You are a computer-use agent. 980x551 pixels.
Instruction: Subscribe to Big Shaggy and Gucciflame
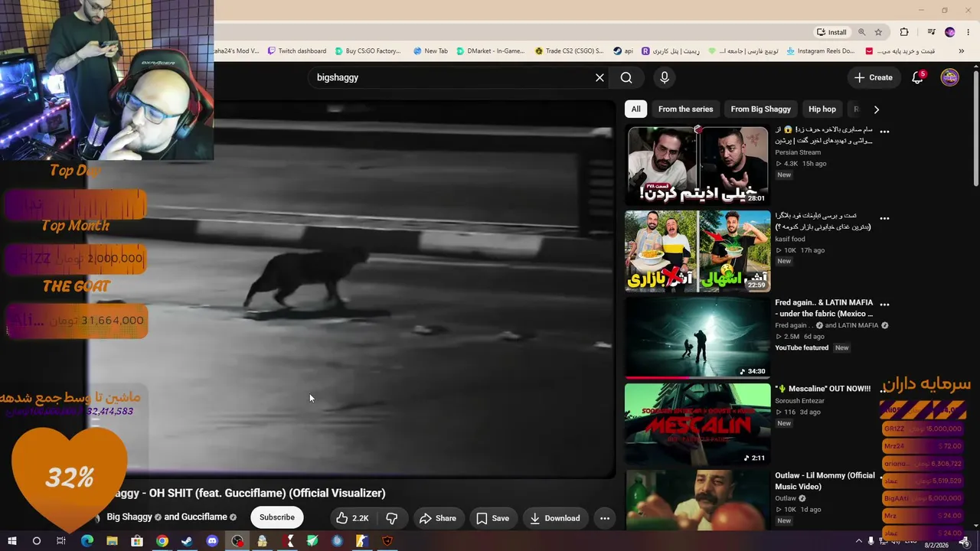click(277, 517)
